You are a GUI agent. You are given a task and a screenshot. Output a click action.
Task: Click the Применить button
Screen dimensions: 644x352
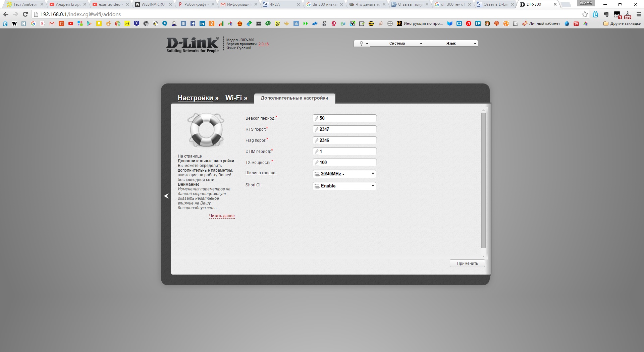[467, 263]
